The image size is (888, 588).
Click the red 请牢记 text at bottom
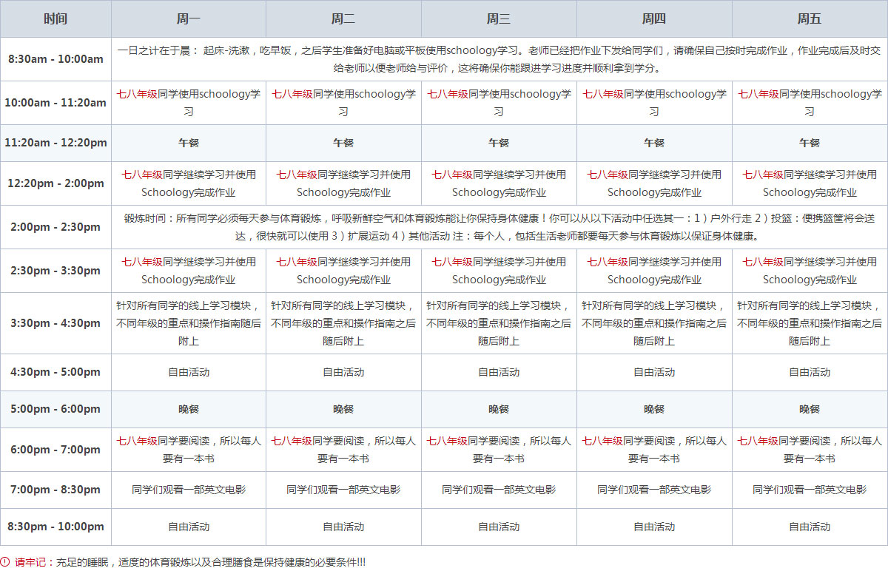[30, 562]
